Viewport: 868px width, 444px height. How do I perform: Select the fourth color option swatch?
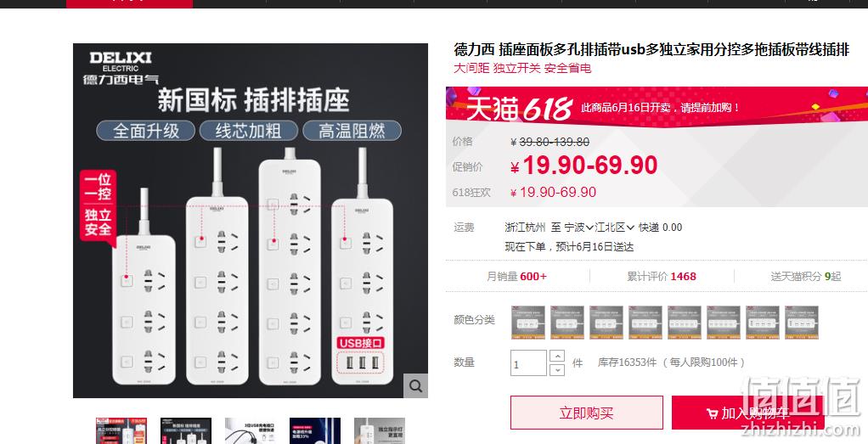[645, 323]
